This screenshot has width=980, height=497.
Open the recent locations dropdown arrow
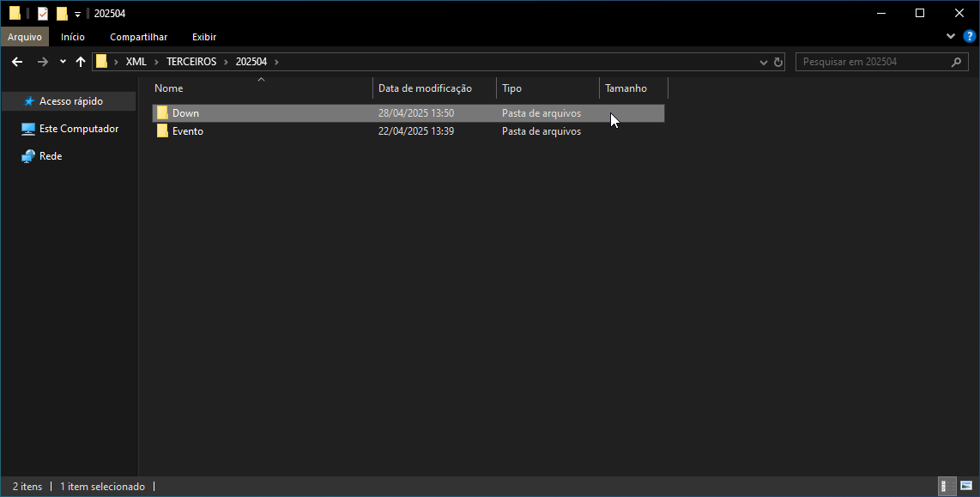[x=63, y=62]
